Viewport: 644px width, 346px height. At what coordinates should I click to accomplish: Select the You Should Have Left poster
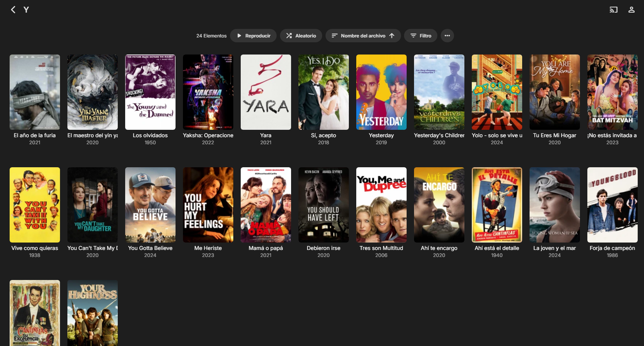coord(324,205)
